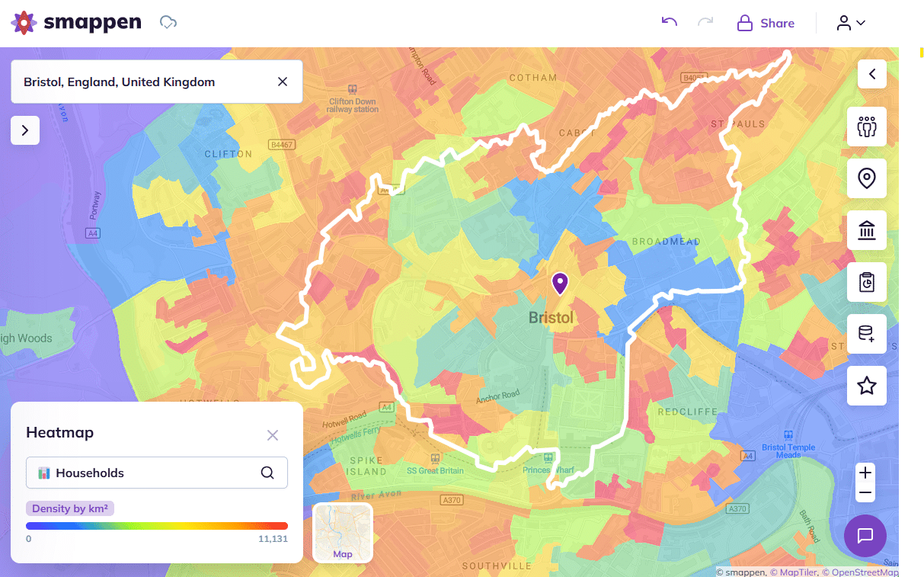
Task: Open the report clipboard tool
Action: 866,282
